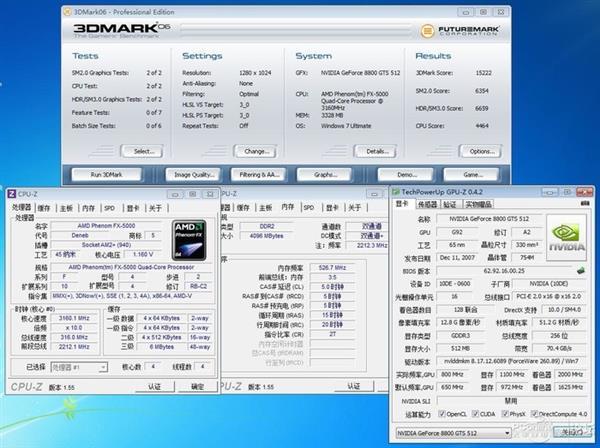Click the Resolution value 1280 x 1024
Image resolution: width=600 pixels, height=448 pixels.
pos(255,73)
